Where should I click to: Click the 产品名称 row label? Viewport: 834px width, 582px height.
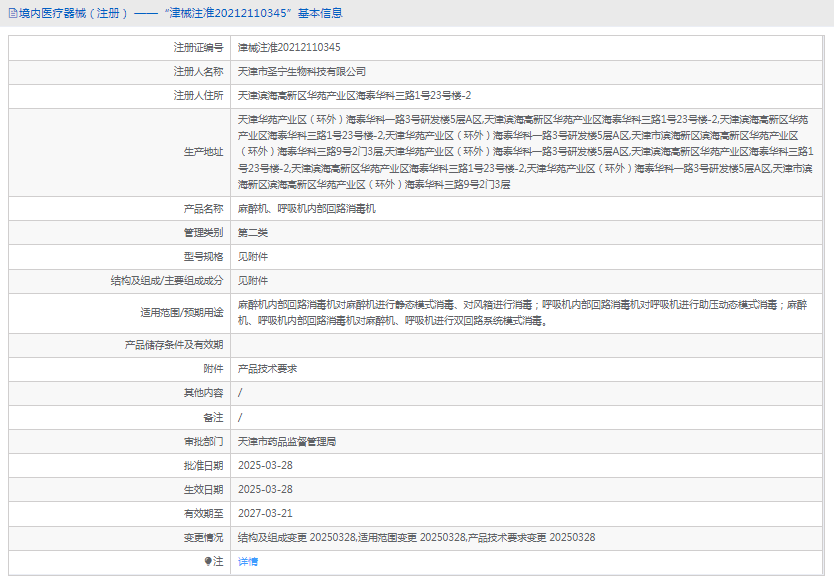pyautogui.click(x=203, y=209)
